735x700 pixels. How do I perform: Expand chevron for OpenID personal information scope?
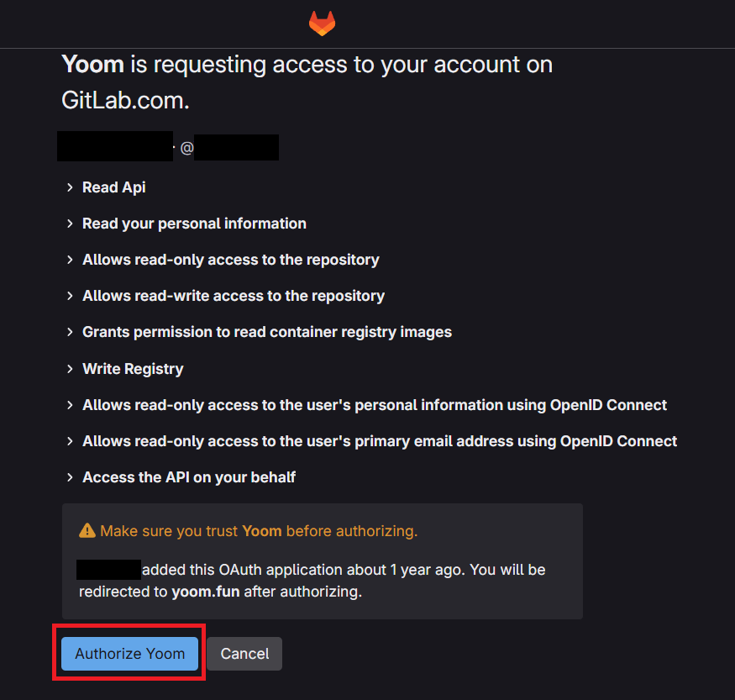[71, 405]
